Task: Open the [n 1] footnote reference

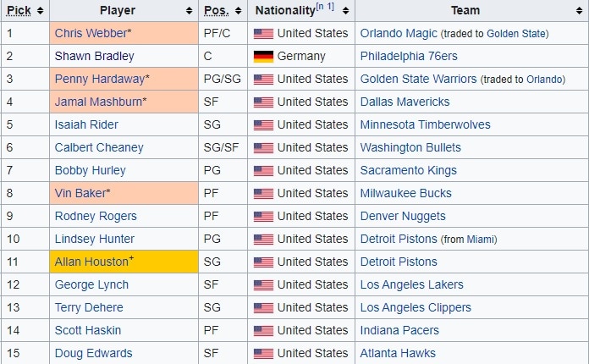Action: [325, 7]
